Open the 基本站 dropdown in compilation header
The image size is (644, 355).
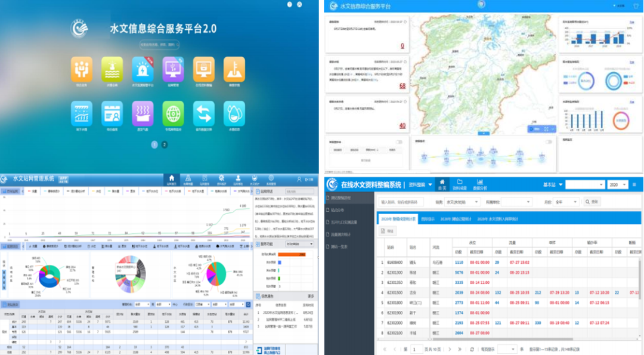click(553, 185)
